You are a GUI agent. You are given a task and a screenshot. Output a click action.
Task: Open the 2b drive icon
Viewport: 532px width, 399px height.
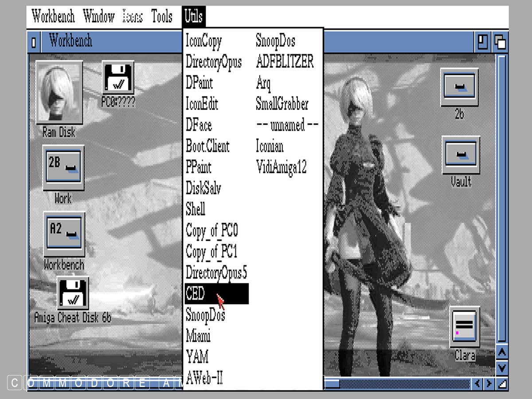459,87
